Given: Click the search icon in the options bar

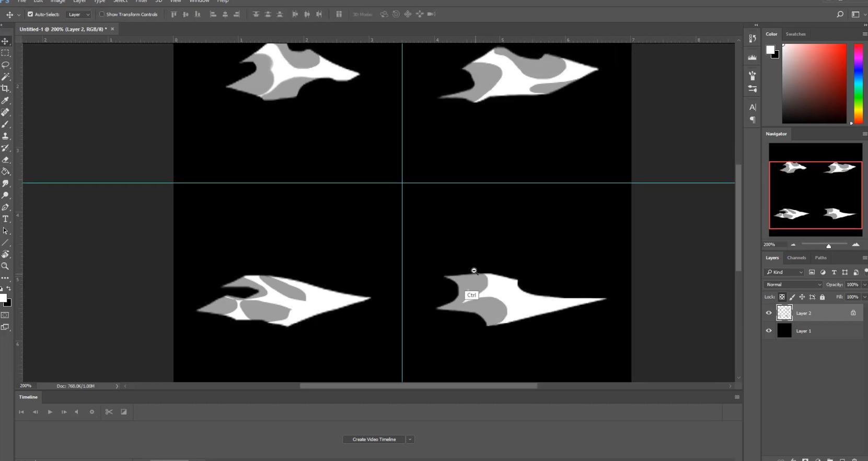Looking at the screenshot, I should (840, 14).
